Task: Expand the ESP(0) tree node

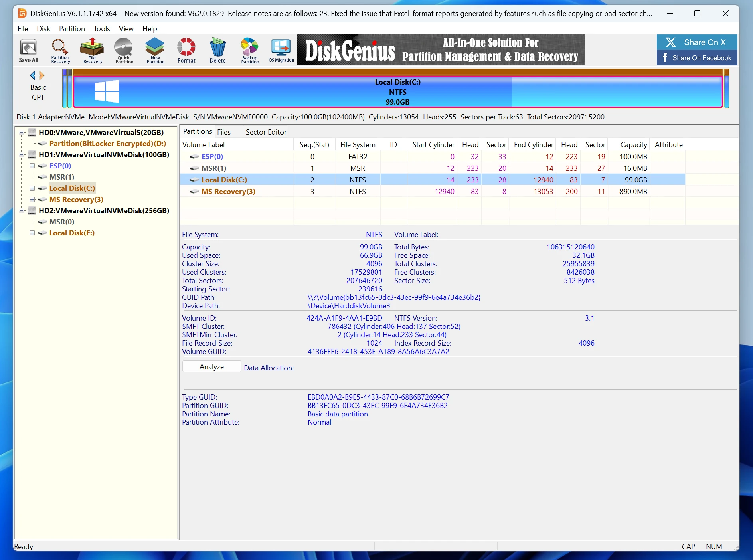Action: [32, 166]
